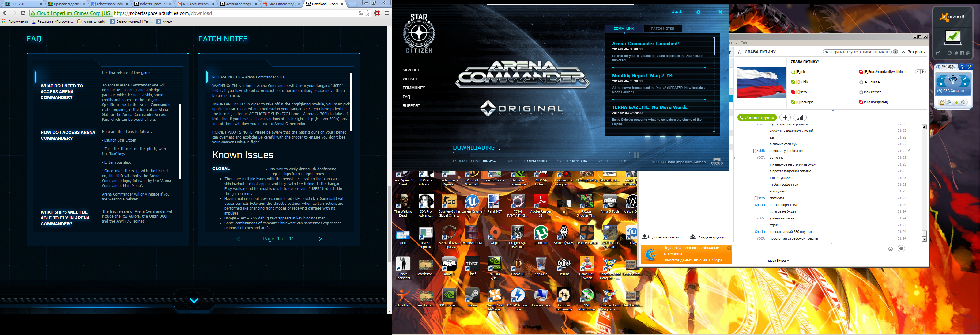Open group info 'i' icon in Skype

[895, 52]
